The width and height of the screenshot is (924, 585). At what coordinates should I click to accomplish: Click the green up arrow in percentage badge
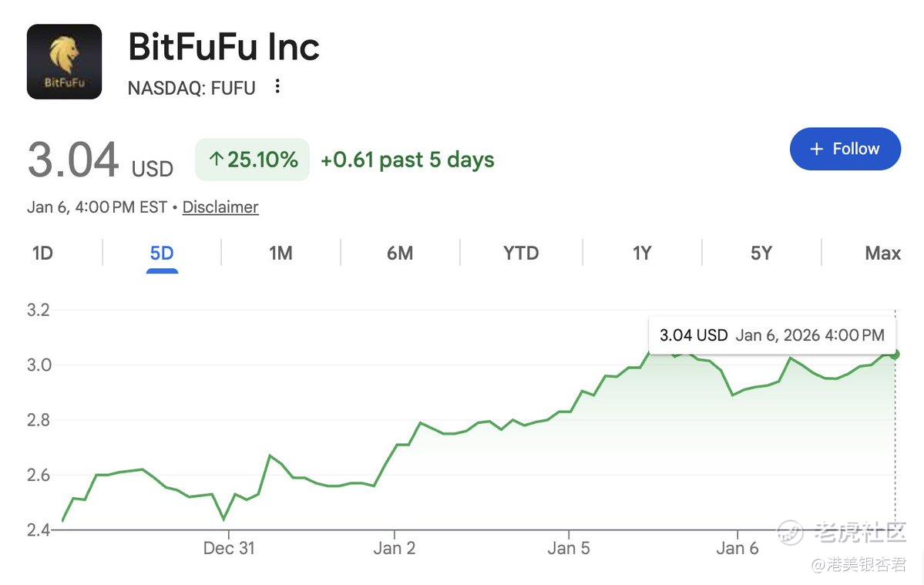coord(216,160)
